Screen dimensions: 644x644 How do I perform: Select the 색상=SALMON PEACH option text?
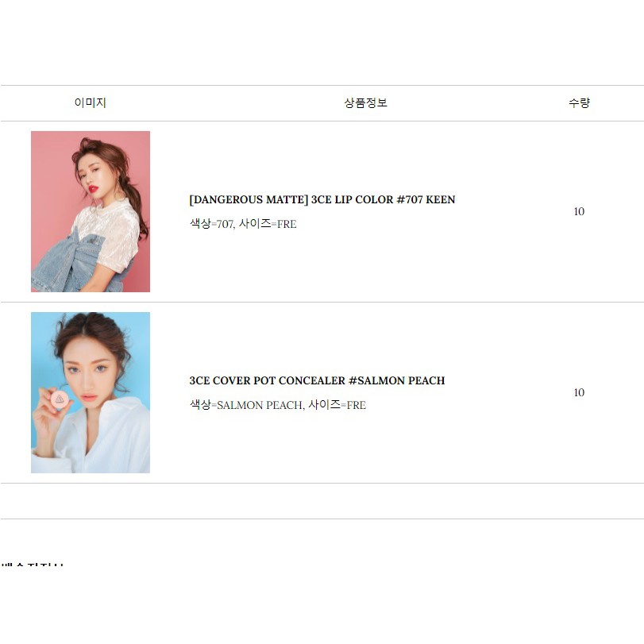pyautogui.click(x=246, y=405)
